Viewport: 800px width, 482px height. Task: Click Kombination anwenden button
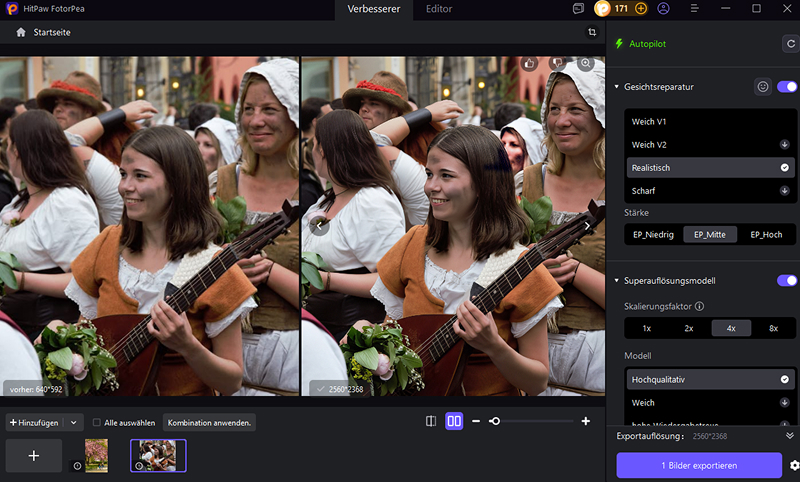pyautogui.click(x=209, y=422)
